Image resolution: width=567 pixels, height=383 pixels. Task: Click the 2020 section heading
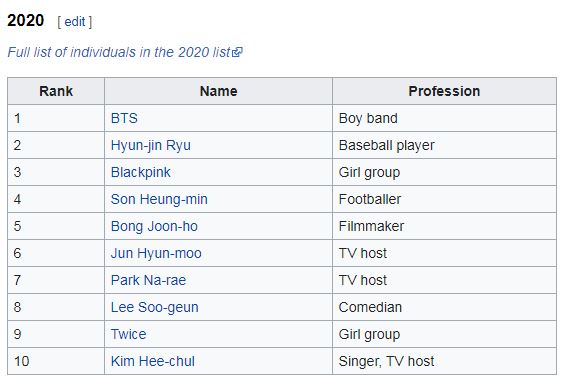click(26, 20)
